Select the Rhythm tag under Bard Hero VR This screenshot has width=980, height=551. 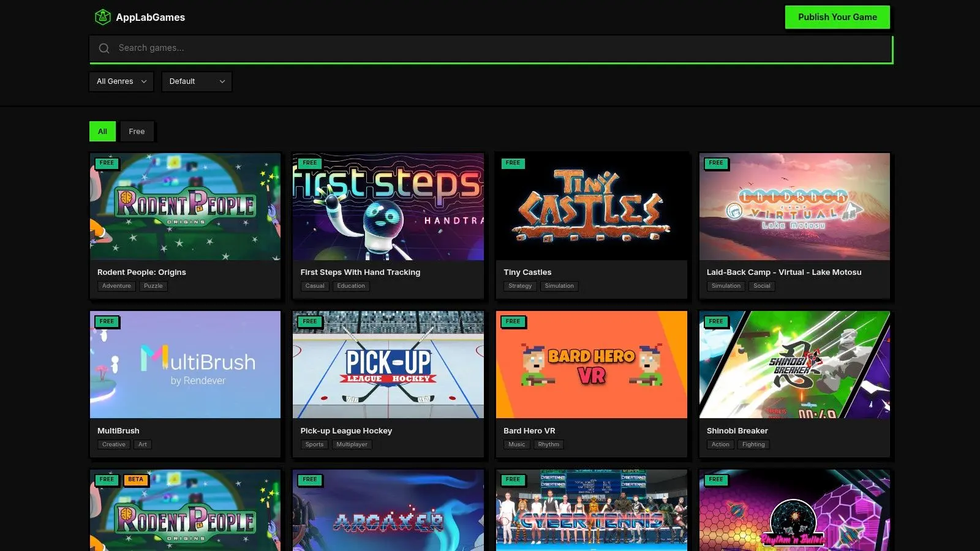click(548, 444)
